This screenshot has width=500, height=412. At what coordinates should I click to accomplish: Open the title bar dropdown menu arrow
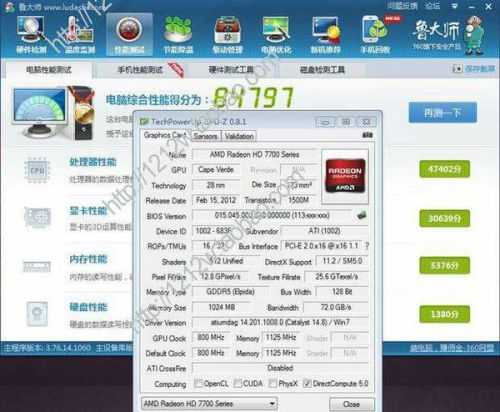(x=454, y=7)
